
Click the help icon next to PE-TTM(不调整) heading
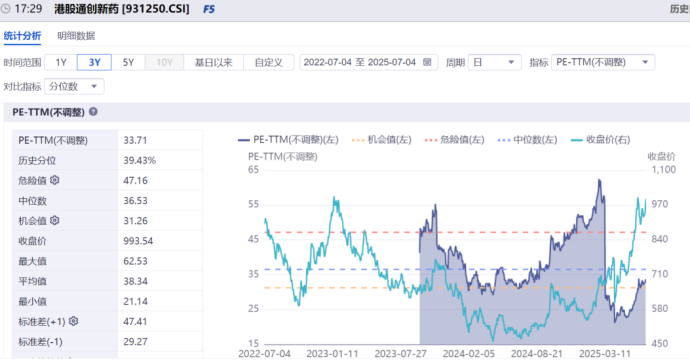pos(93,112)
